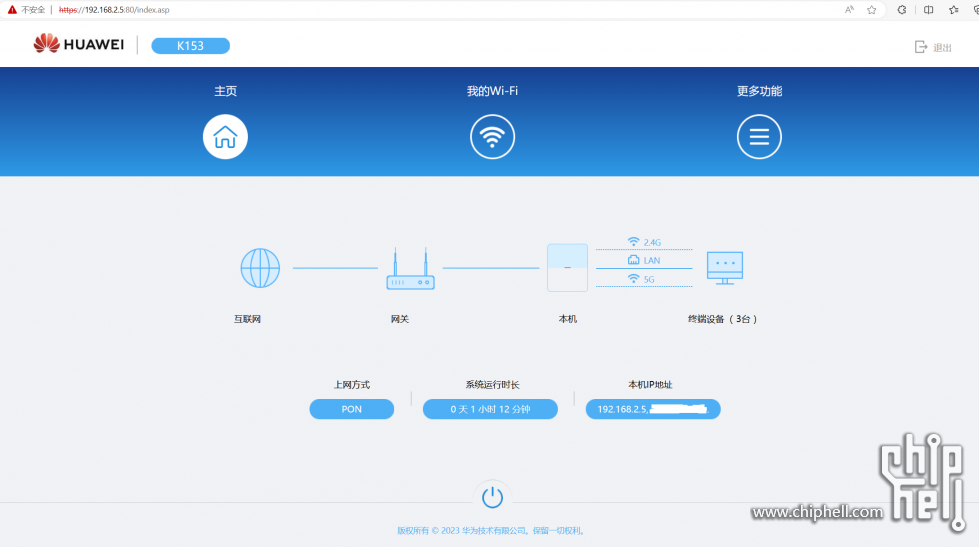Click the browser refresh extension icon
The height and width of the screenshot is (547, 979).
(x=902, y=10)
